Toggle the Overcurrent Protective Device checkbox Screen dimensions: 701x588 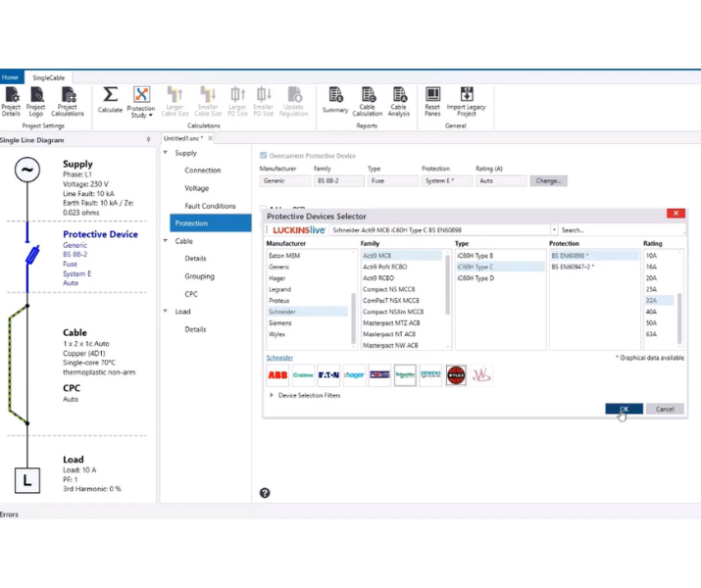(x=263, y=156)
